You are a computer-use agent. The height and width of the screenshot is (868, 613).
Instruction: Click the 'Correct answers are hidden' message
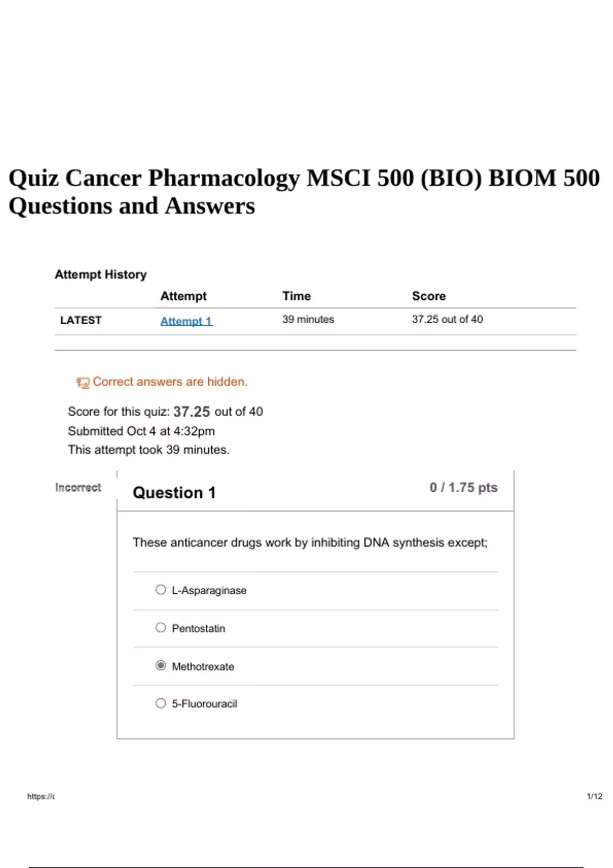pyautogui.click(x=170, y=382)
